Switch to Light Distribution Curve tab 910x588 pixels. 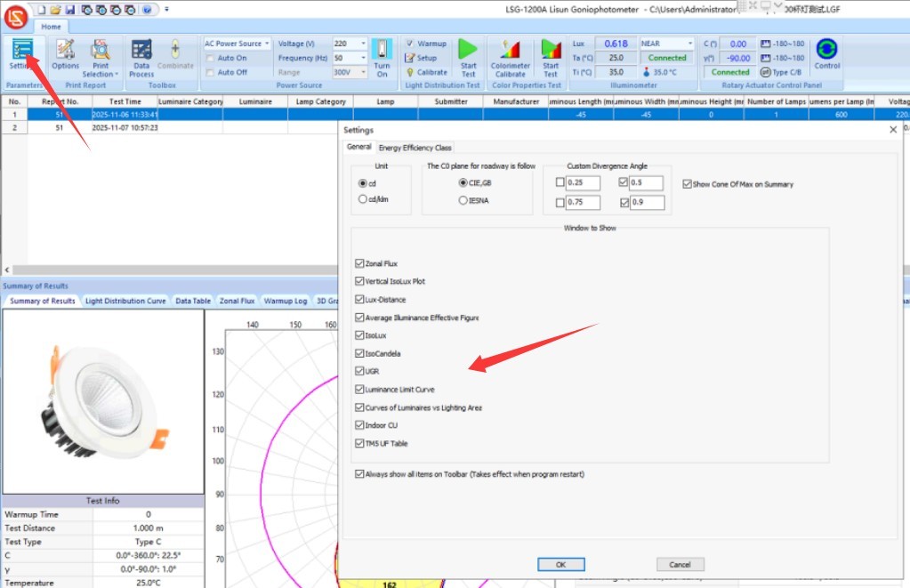click(125, 302)
